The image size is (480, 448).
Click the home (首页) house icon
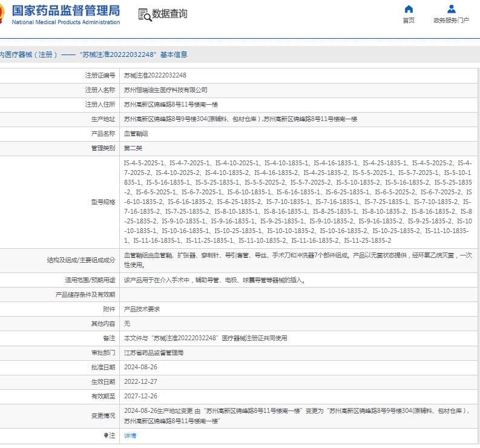click(409, 9)
